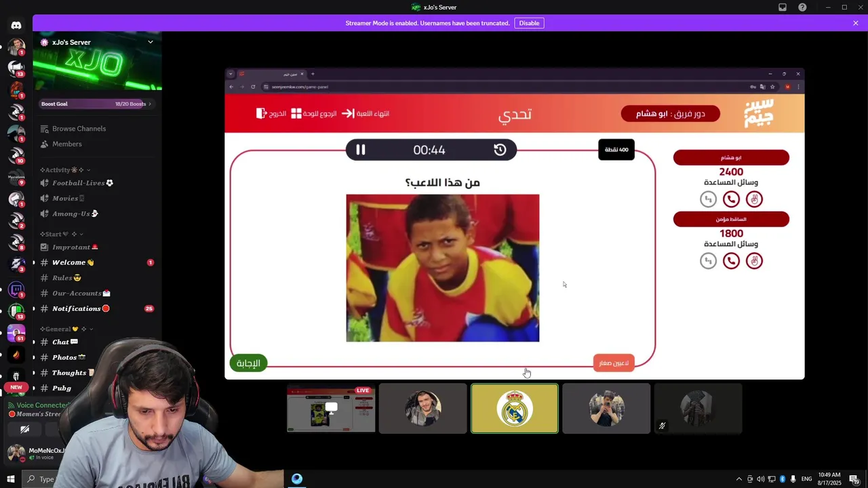Collapse the Start channel category
Screen dimensions: 868x488
[62, 235]
